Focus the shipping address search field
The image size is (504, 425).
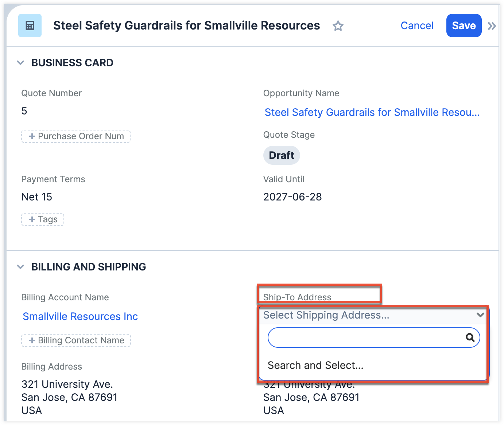pos(373,338)
